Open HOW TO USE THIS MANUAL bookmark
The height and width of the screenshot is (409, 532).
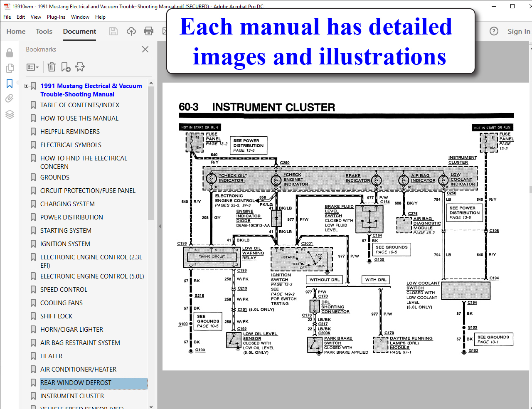pyautogui.click(x=79, y=118)
